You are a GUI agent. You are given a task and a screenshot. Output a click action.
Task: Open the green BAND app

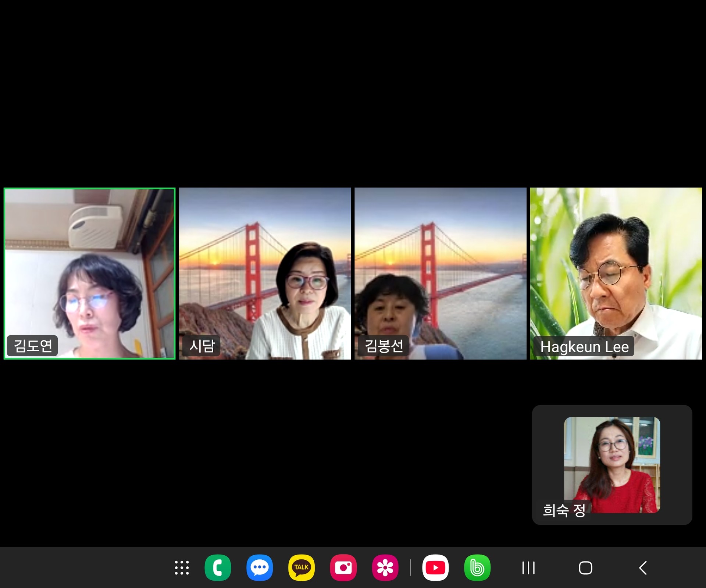(477, 568)
